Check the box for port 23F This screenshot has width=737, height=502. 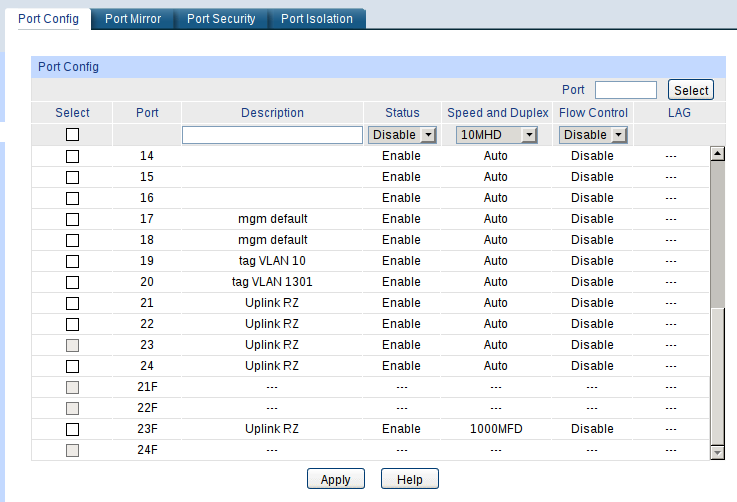[x=72, y=429]
